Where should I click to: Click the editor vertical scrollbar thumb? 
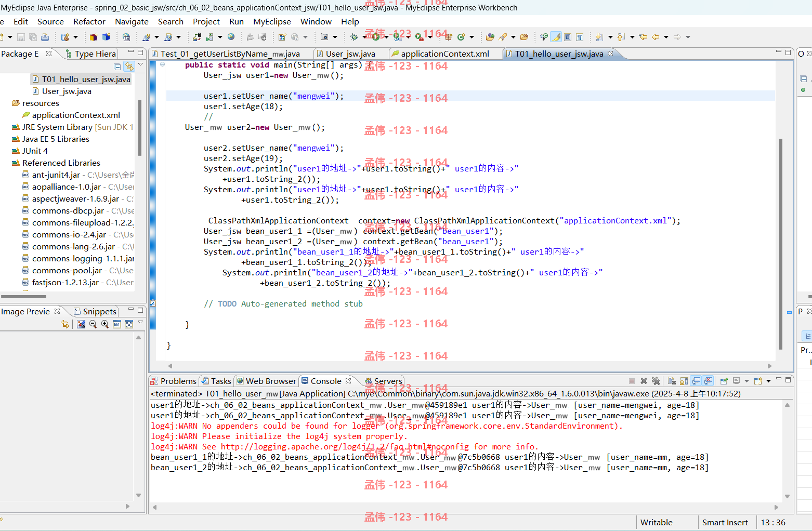[x=781, y=244]
